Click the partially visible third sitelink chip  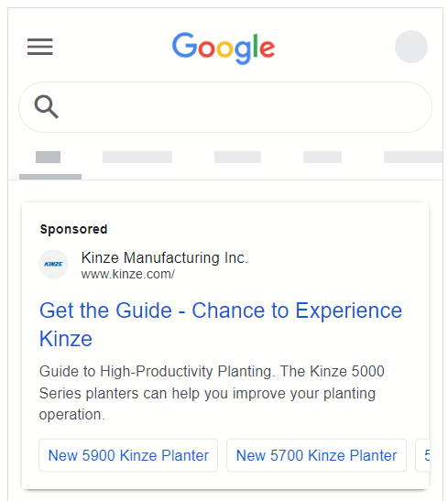(422, 455)
